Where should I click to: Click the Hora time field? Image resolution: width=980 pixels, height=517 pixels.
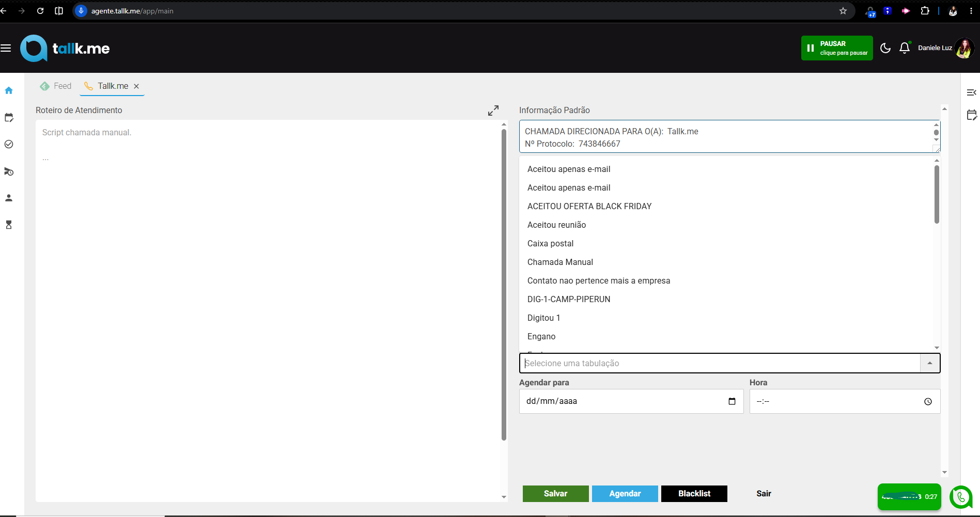[845, 401]
